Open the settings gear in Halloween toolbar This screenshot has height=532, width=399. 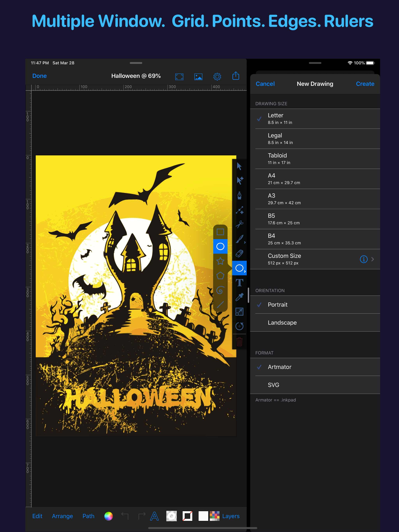coord(217,77)
